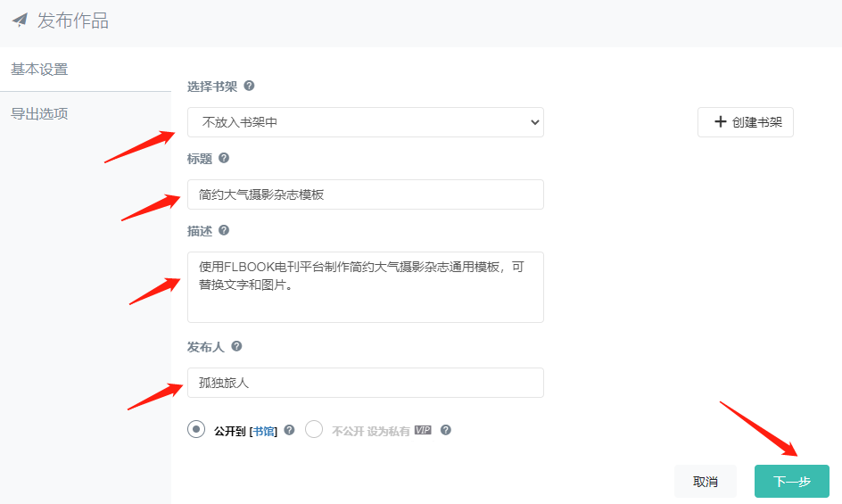This screenshot has height=504, width=842.
Task: Click the 标题 input with 简约大气摄影杂志模板
Action: (366, 194)
